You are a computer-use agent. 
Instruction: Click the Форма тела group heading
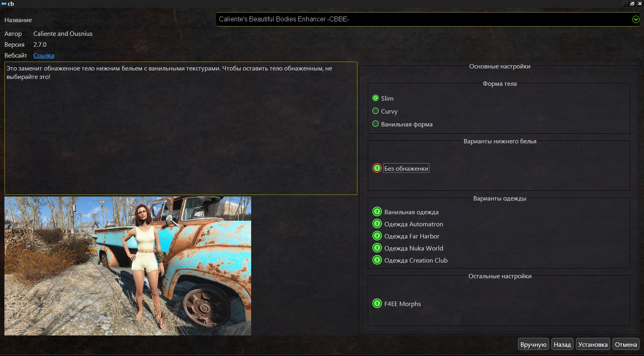click(x=500, y=84)
